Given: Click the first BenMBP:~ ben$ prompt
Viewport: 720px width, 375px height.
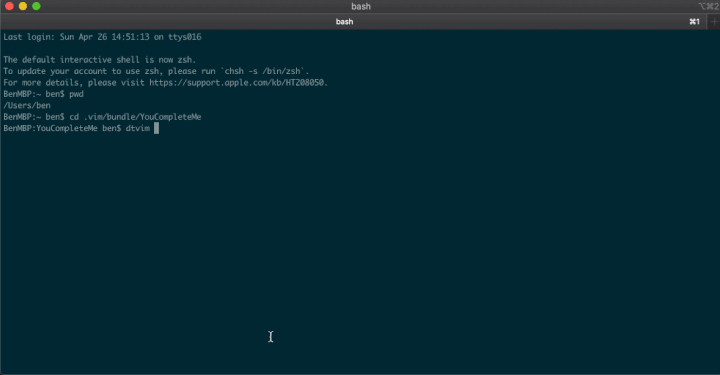Looking at the screenshot, I should click(34, 94).
